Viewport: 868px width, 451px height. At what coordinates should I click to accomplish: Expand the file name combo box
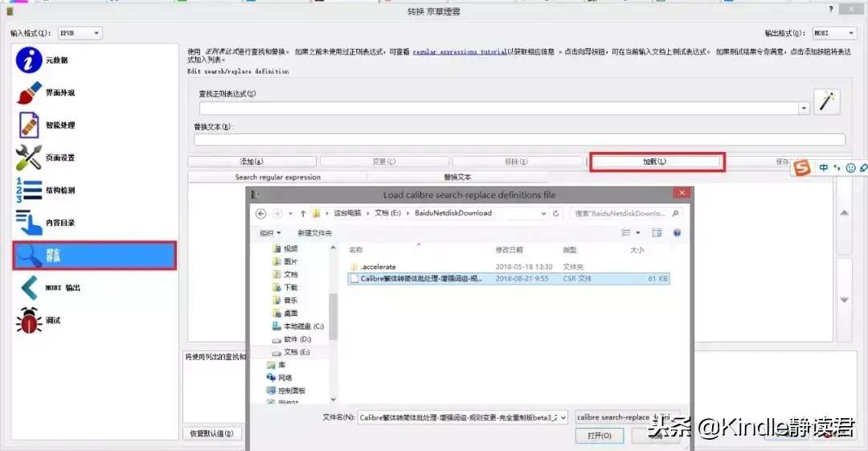(x=563, y=418)
